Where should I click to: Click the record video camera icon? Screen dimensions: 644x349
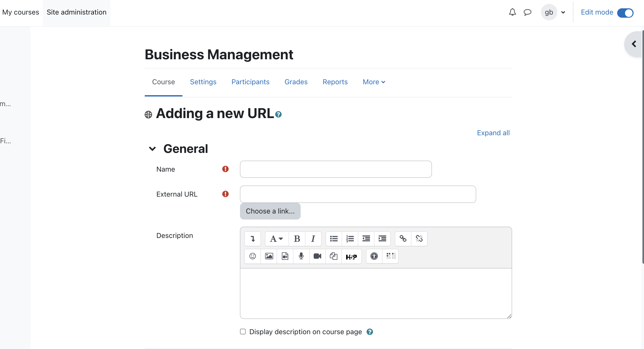pyautogui.click(x=317, y=256)
